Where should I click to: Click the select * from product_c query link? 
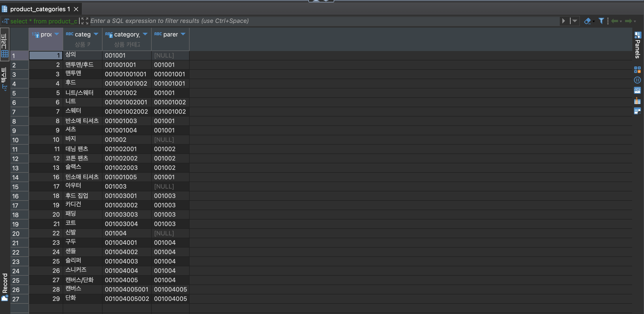[44, 21]
